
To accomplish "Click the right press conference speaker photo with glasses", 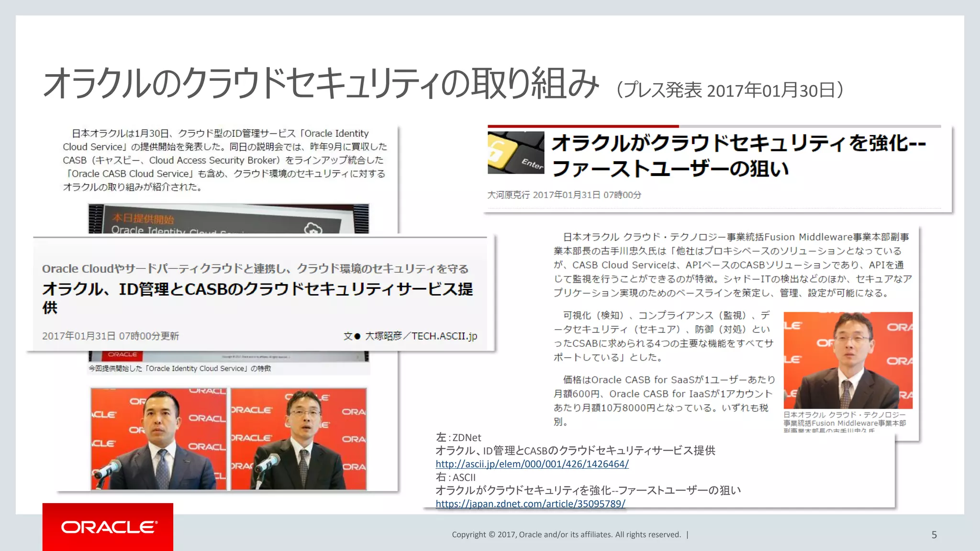I will 299,439.
